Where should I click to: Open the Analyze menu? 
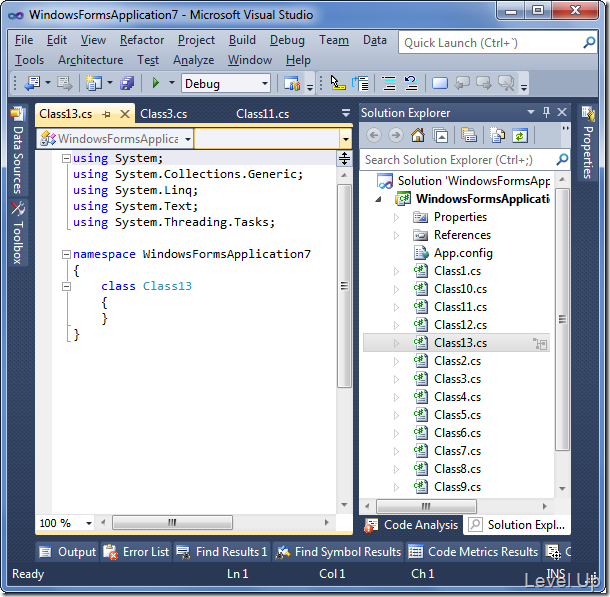[193, 60]
